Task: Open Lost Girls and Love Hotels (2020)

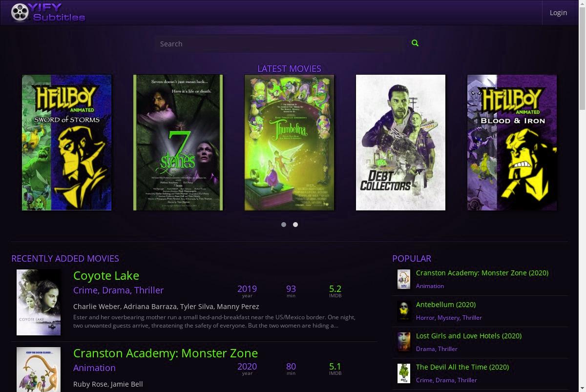Action: (x=469, y=335)
